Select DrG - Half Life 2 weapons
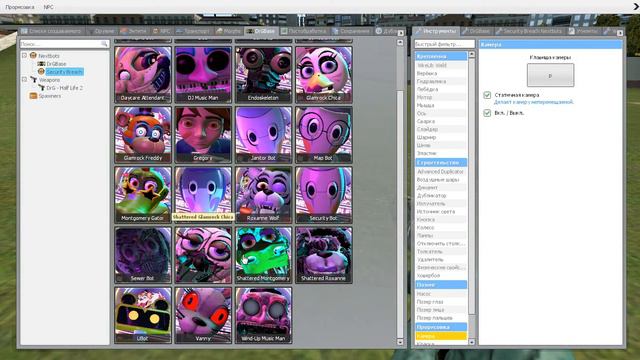The image size is (640, 360). [64, 88]
